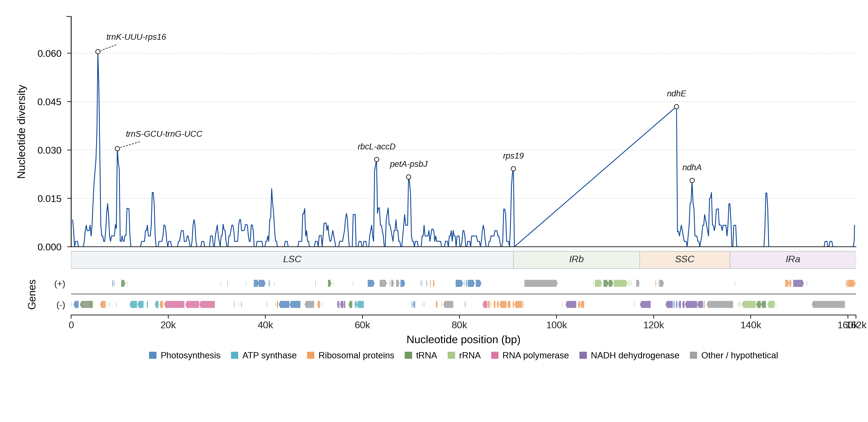Screen dimensions: 868x422
Task: Select the rRNA legend color swatch
Action: tap(451, 355)
